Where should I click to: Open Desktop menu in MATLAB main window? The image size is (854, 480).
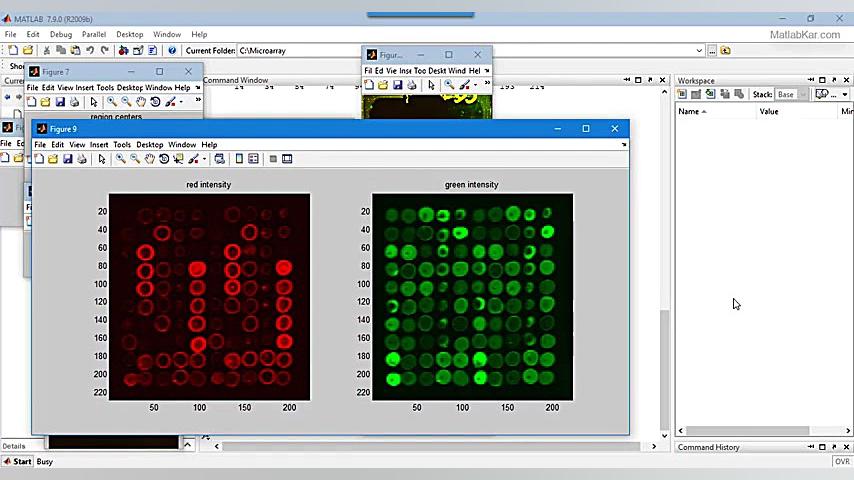[x=130, y=34]
